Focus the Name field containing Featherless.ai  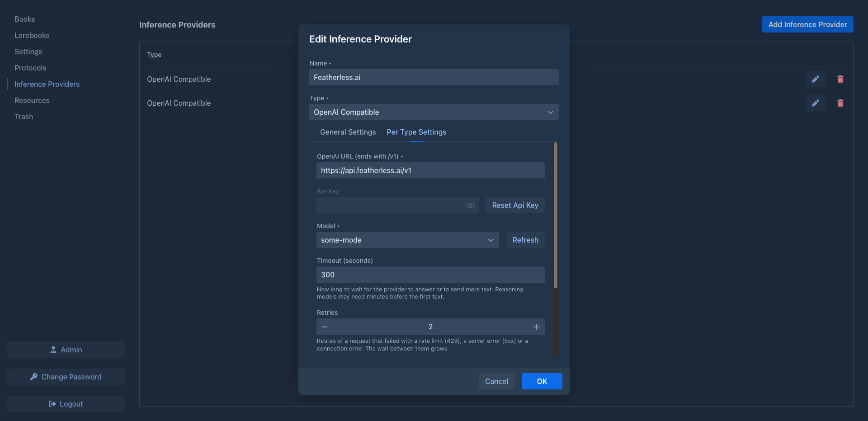434,77
